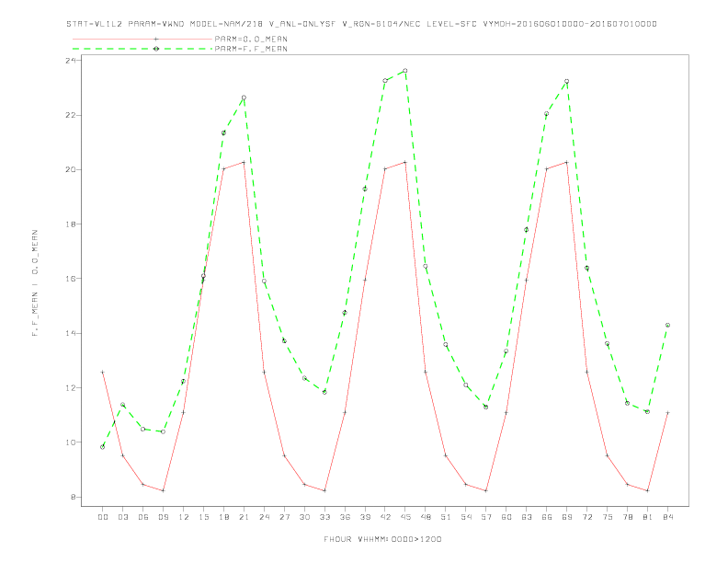Click x-axis tick label 54

(x=466, y=517)
